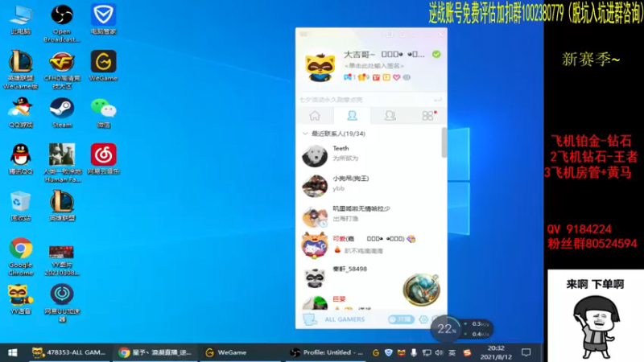Open the 网易云音乐 desktop icon
Screen dimensions: 644x362
[103, 159]
